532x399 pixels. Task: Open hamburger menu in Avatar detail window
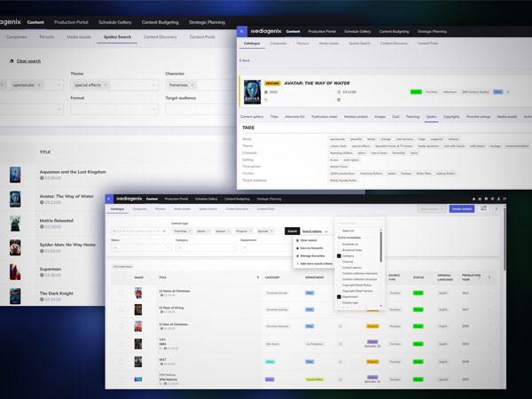click(241, 31)
